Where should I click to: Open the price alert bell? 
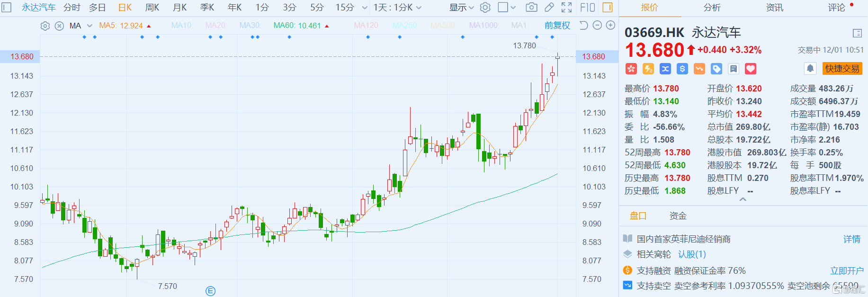(x=810, y=69)
